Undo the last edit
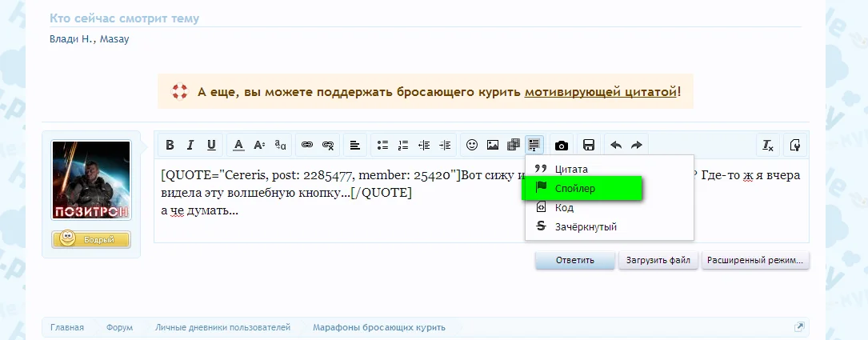The image size is (868, 340). pos(615,145)
